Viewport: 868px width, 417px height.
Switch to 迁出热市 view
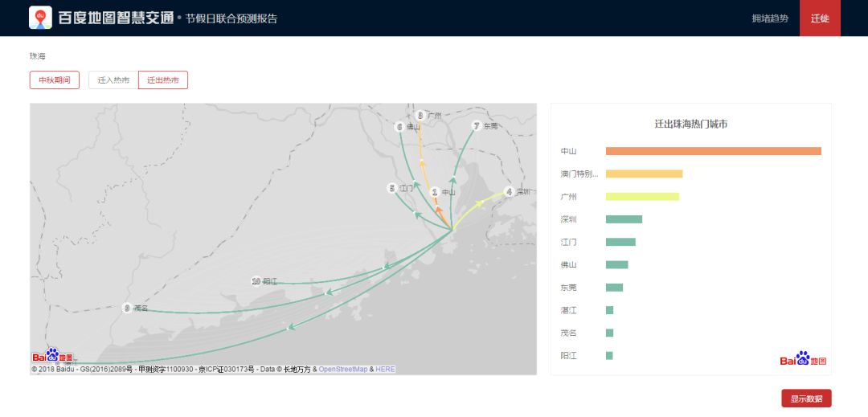coord(162,80)
